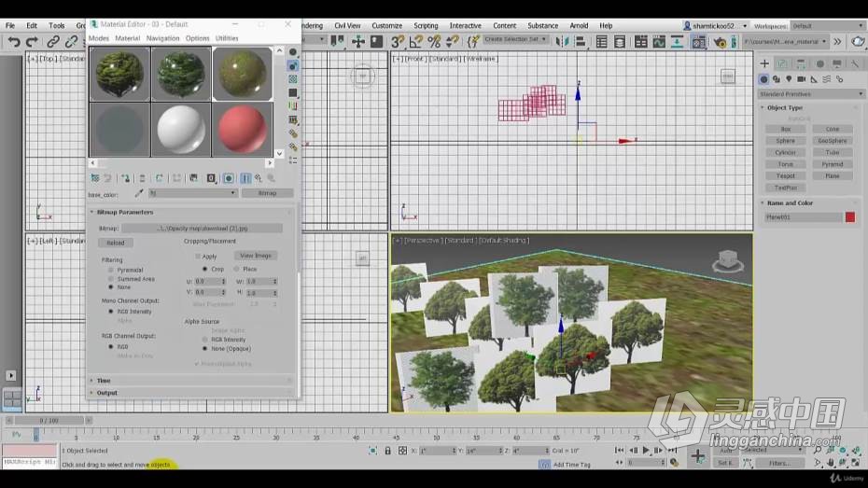Click the Bitmap type button
Image resolution: width=868 pixels, height=488 pixels.
point(267,193)
